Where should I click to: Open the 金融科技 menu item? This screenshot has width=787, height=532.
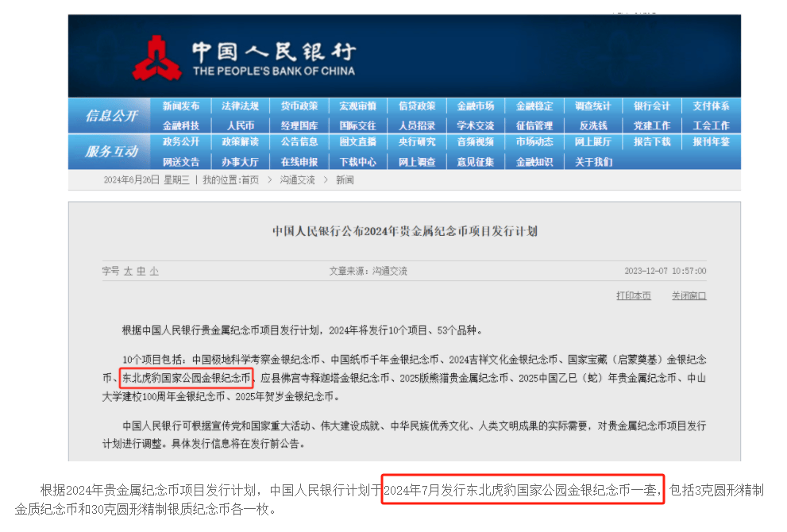point(181,125)
